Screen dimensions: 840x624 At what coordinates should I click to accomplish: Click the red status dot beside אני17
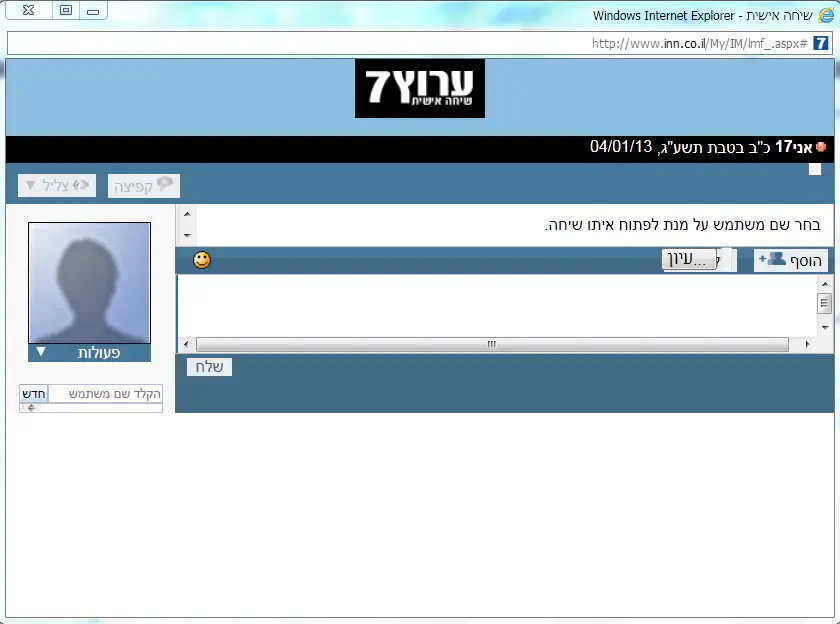pos(821,148)
